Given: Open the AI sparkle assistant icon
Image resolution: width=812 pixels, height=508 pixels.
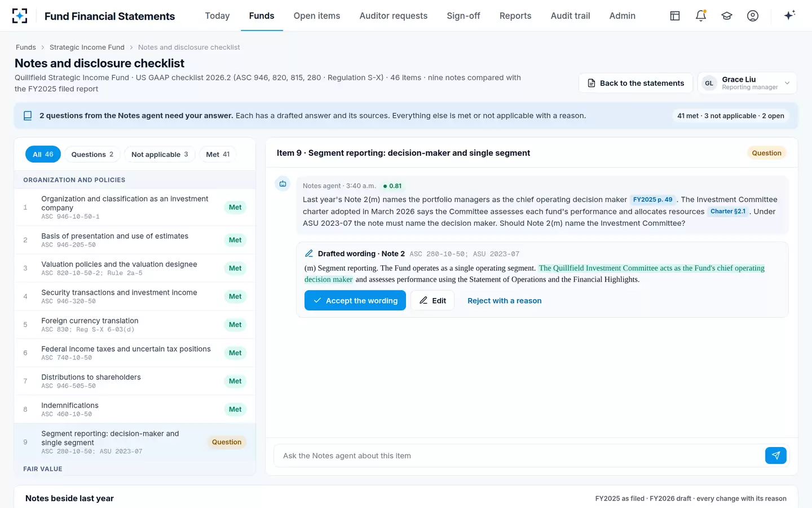Looking at the screenshot, I should 789,15.
